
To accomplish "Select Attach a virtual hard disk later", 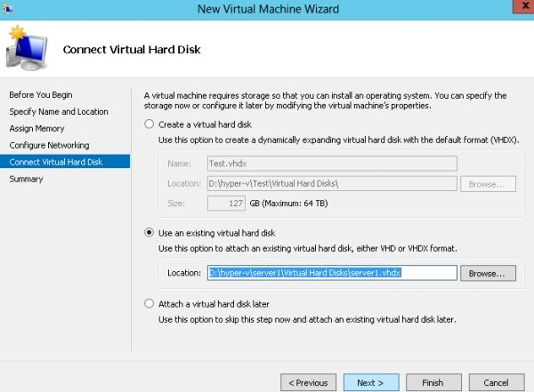I will point(150,303).
